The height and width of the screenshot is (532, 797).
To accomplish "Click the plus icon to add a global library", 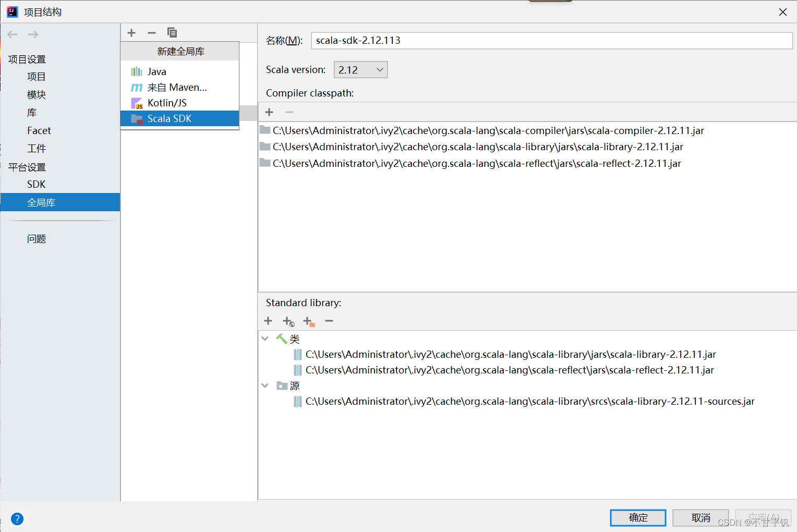I will (x=131, y=33).
